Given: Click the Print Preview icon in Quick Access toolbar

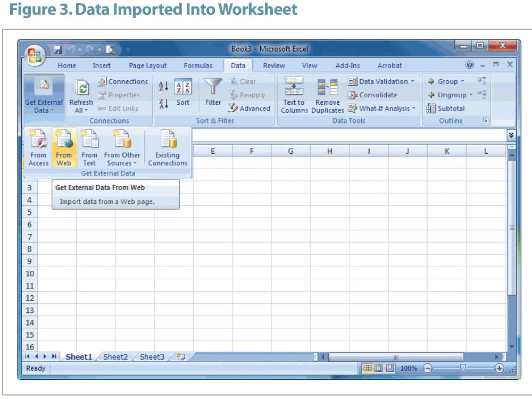Looking at the screenshot, I should tap(110, 49).
